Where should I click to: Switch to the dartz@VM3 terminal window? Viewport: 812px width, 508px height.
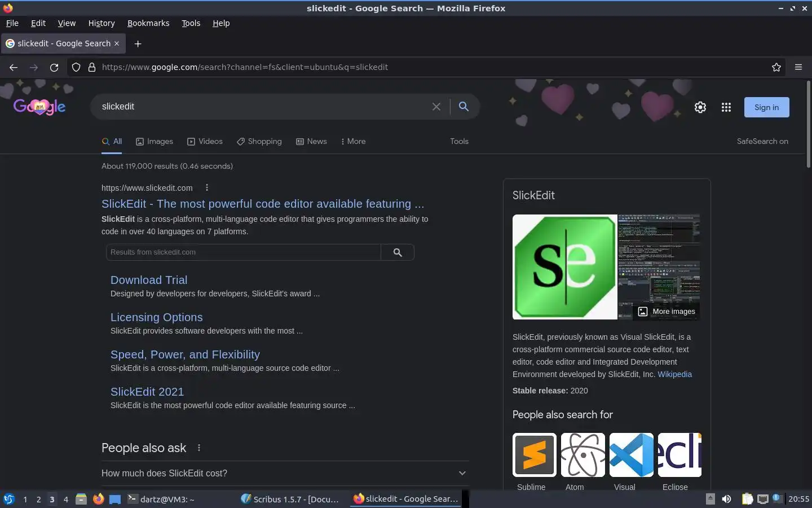click(161, 499)
